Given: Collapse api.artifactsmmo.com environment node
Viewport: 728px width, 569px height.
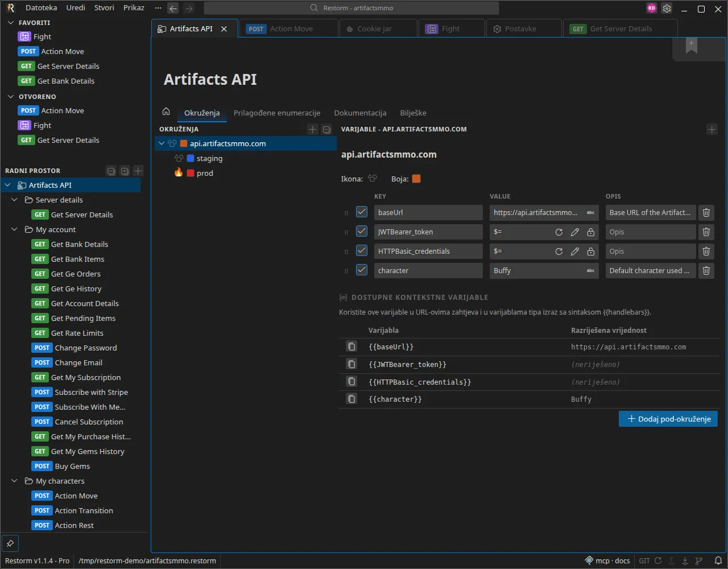Looking at the screenshot, I should pyautogui.click(x=162, y=143).
